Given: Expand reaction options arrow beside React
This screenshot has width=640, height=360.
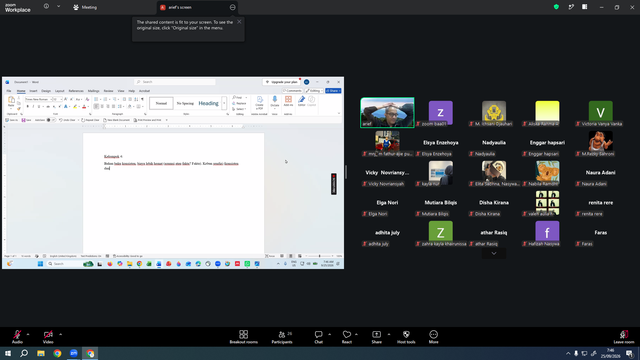Looking at the screenshot, I should click(x=356, y=334).
